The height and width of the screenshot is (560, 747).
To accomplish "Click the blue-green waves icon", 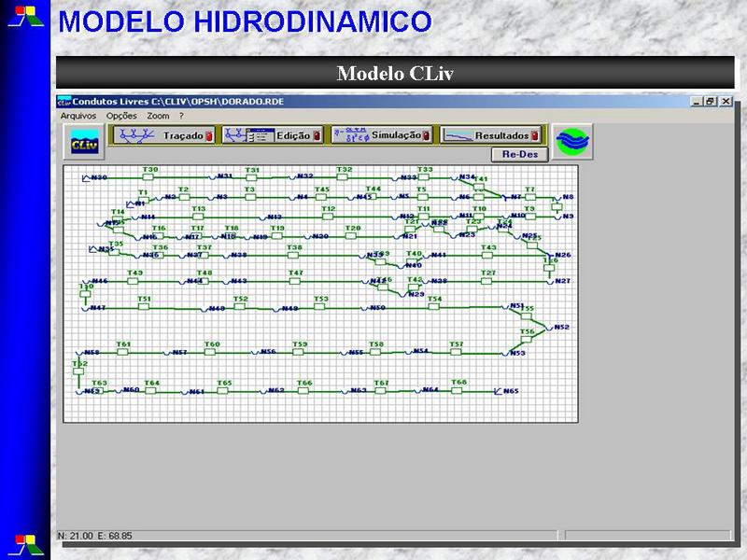I will click(572, 142).
